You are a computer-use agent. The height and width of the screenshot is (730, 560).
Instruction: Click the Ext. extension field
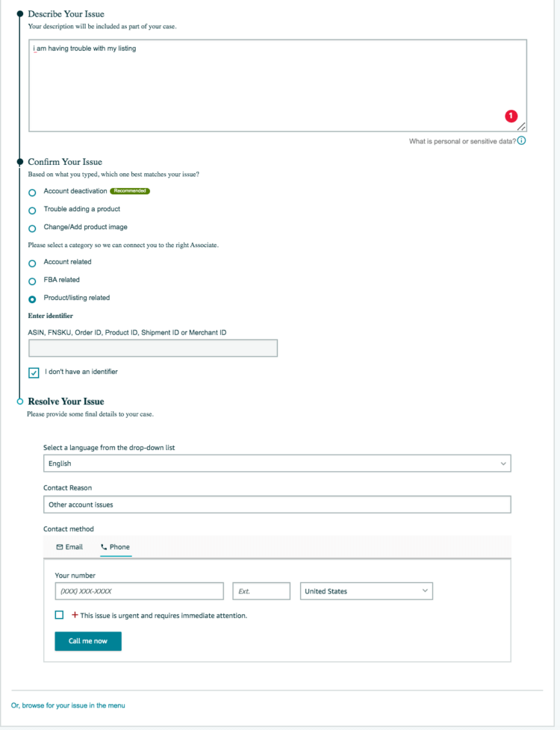point(261,591)
